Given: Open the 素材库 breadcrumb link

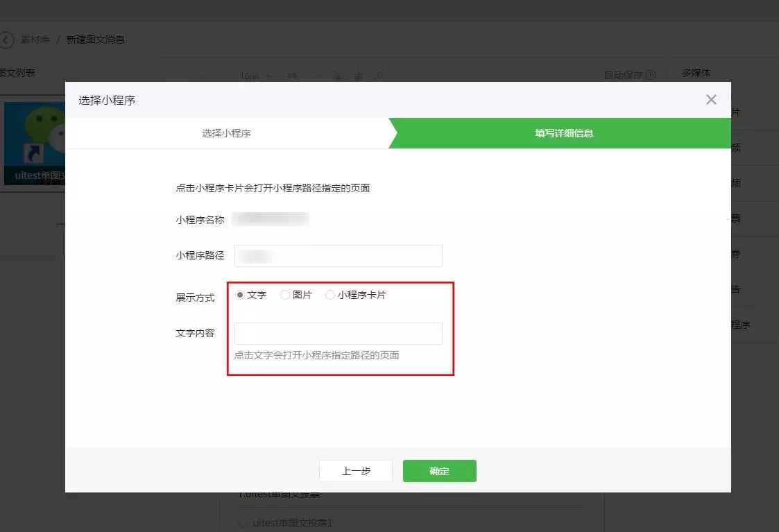Looking at the screenshot, I should click(35, 40).
